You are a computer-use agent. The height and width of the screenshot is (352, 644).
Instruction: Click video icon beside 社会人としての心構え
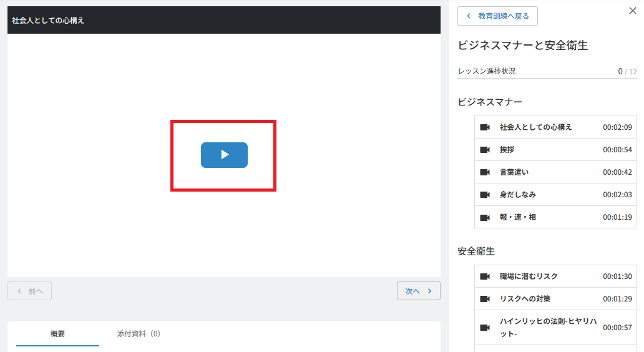[x=485, y=127]
